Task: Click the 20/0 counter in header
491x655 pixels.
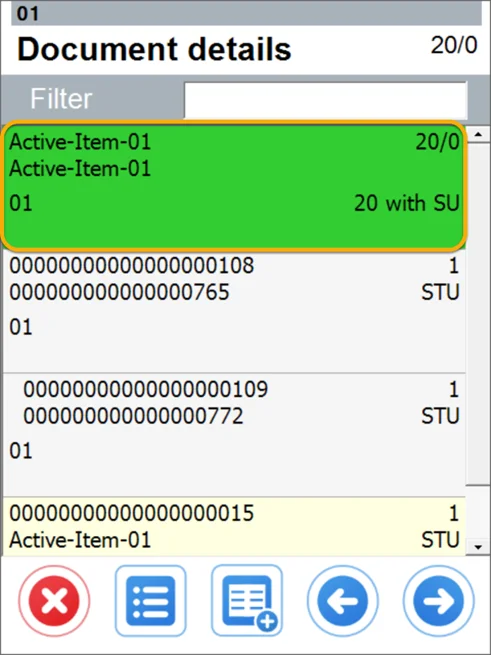Action: (x=454, y=45)
